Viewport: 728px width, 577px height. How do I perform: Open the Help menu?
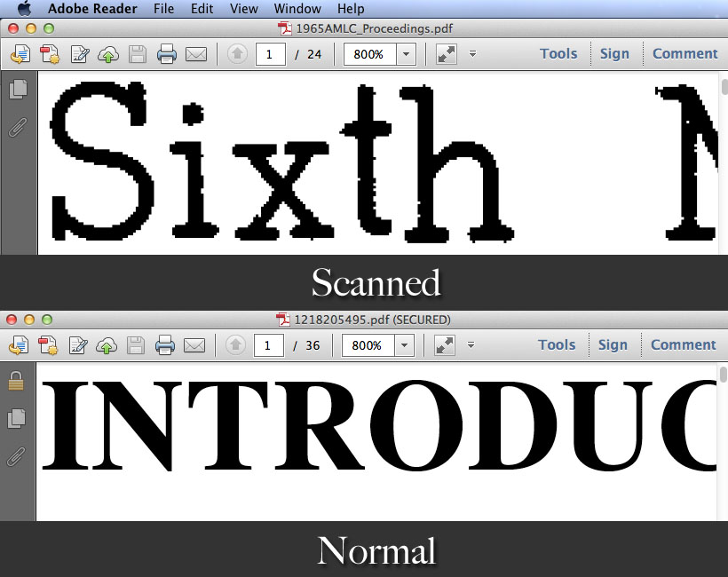coord(351,8)
